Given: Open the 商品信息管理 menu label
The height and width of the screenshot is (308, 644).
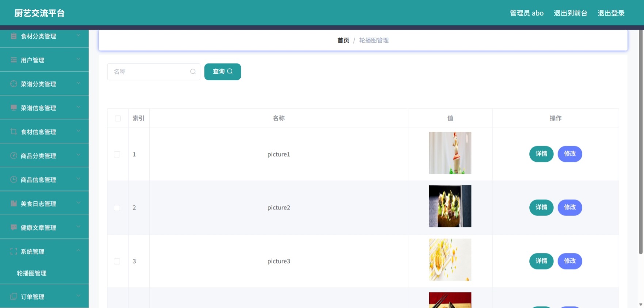Looking at the screenshot, I should 38,180.
